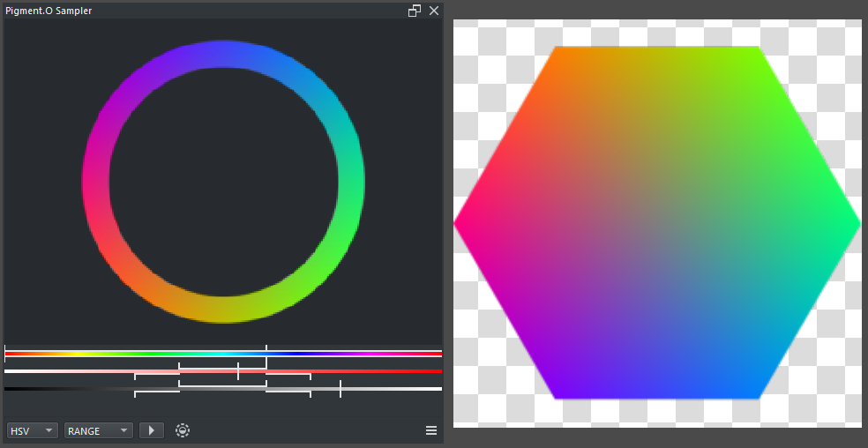The image size is (868, 448).
Task: Click the saturation slider handle marker
Action: coord(238,371)
